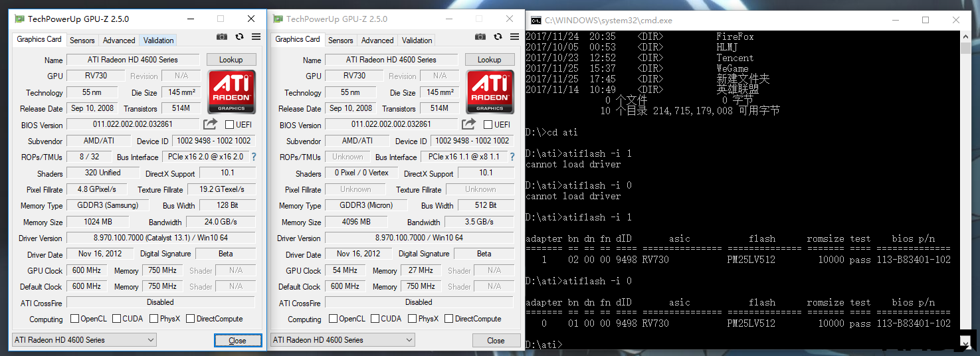The height and width of the screenshot is (356, 980).
Task: Open hamburger menu icon in left GPU-Z window
Action: (255, 37)
